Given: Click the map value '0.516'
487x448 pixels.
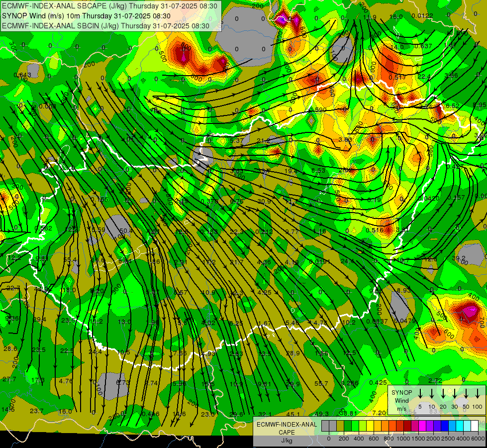Looking at the screenshot, I should point(374,230).
